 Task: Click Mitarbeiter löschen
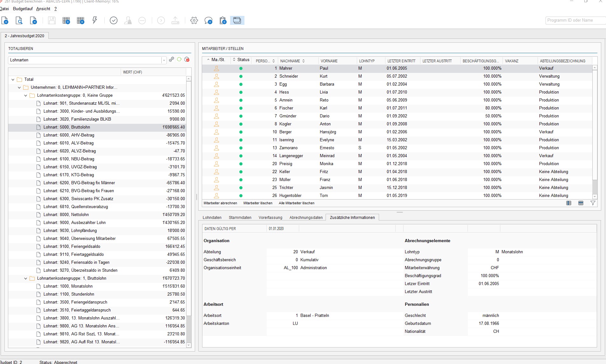[x=258, y=203]
